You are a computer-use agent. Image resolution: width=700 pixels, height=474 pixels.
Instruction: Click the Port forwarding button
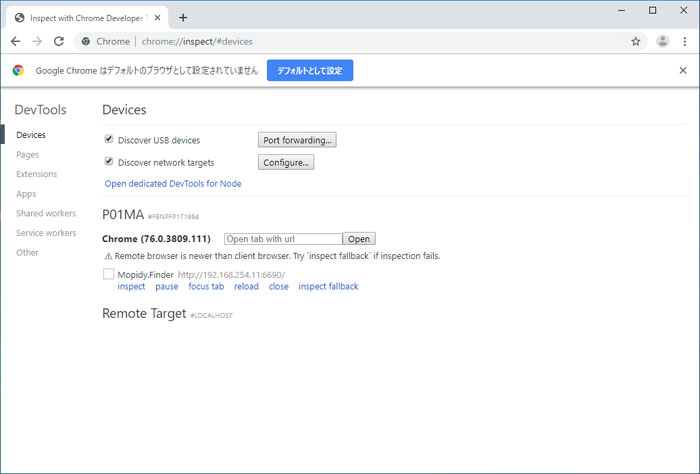tap(297, 140)
